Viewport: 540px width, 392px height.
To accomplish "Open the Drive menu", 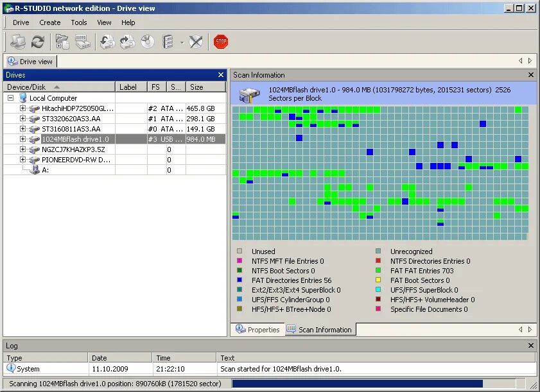I will [21, 22].
